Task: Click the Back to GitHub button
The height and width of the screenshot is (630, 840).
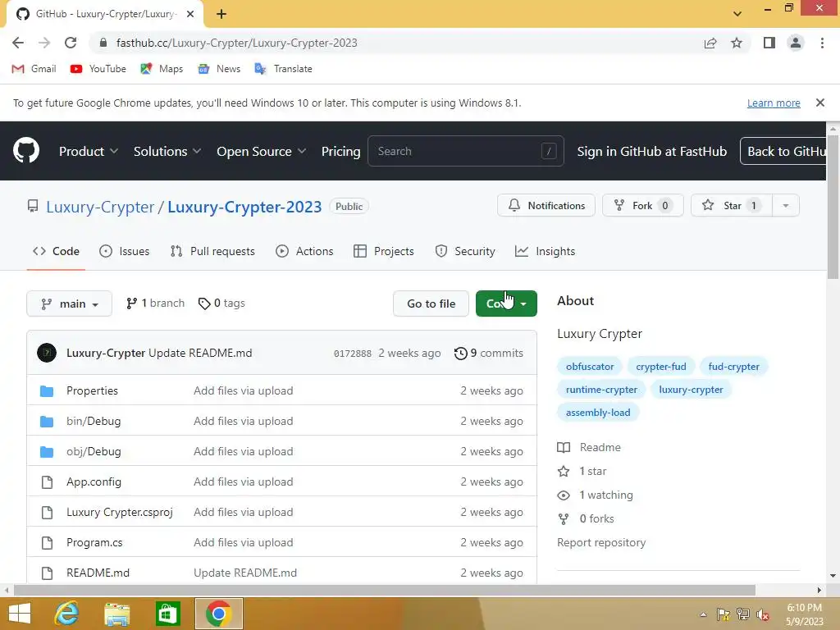Action: [x=783, y=151]
